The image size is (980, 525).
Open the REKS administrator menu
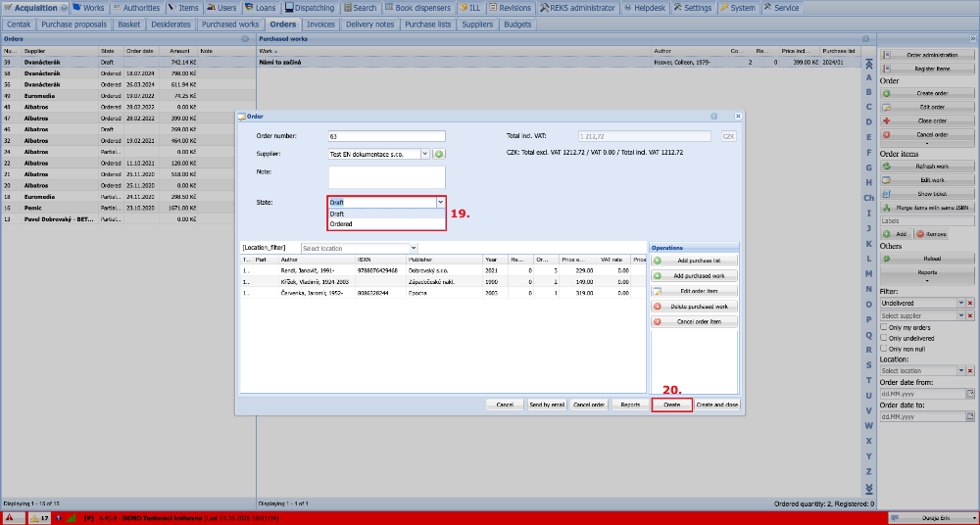[578, 8]
